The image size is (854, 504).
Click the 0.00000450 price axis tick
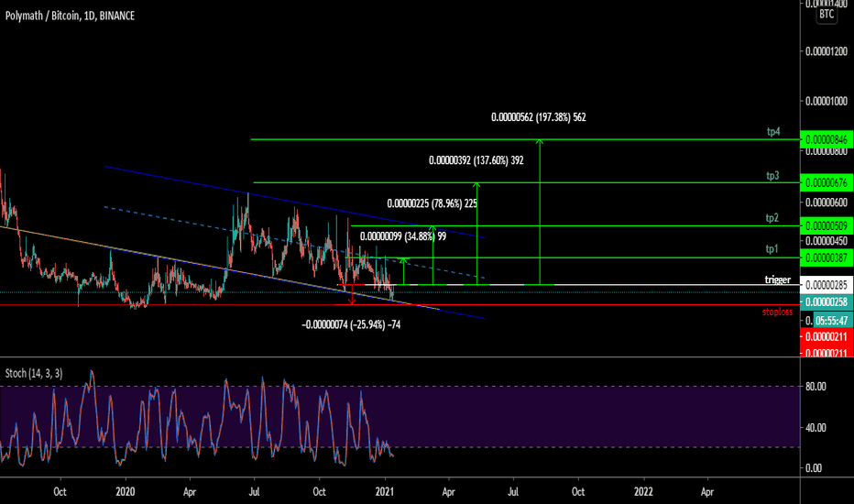pos(827,241)
